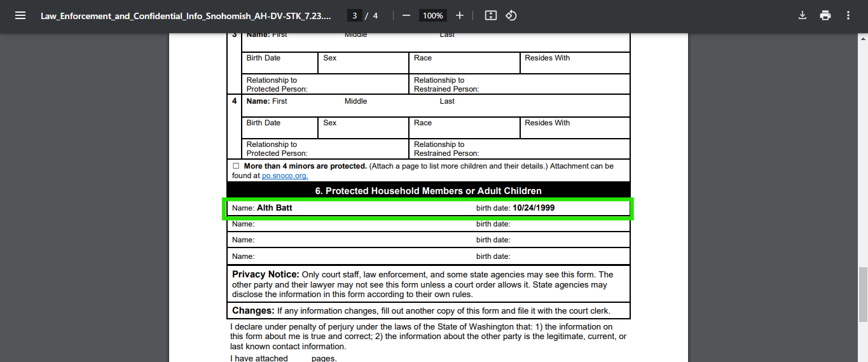Click the total page count 4

coord(376,15)
